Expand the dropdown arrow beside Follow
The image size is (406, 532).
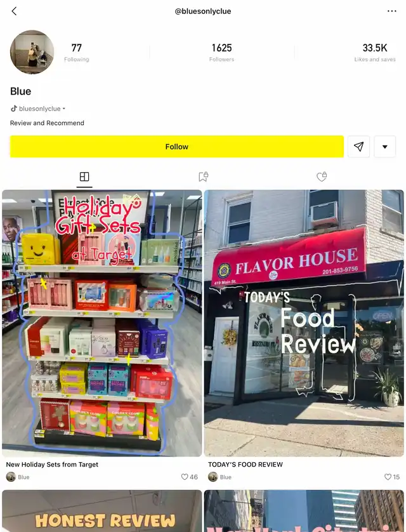[384, 147]
